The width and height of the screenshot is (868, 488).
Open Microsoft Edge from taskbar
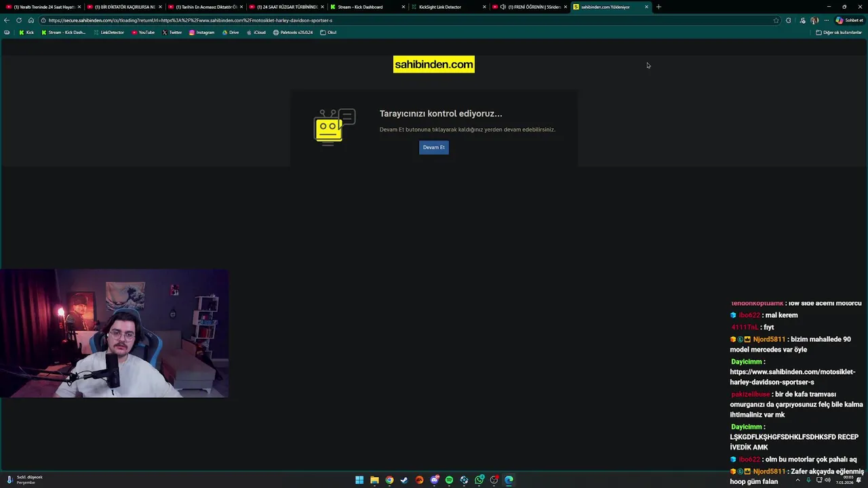tap(509, 480)
